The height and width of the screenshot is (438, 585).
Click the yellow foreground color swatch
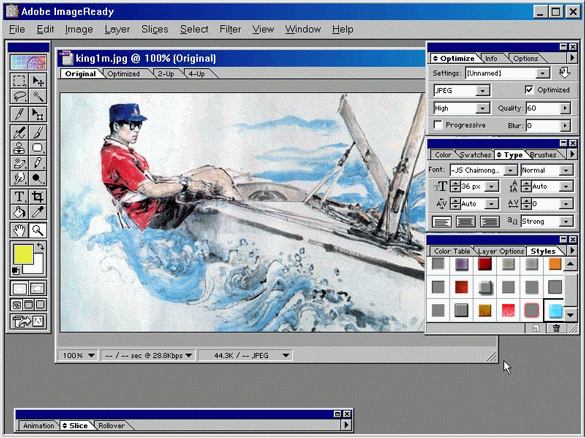click(23, 255)
